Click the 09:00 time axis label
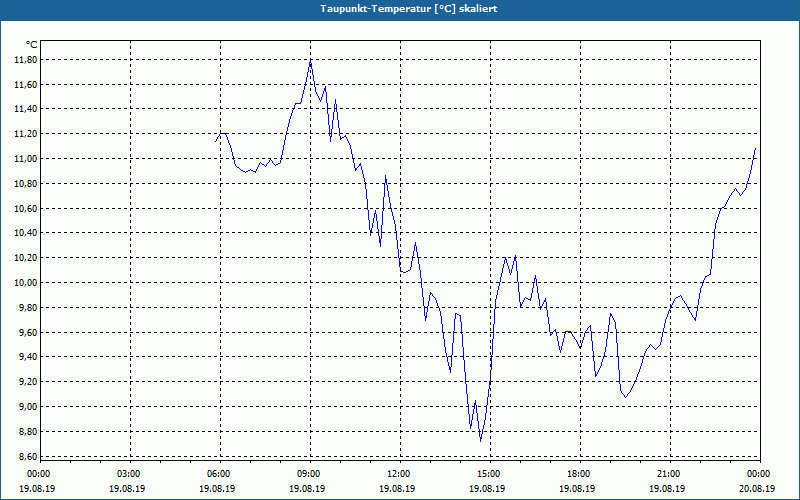This screenshot has height=500, width=800. click(x=308, y=474)
